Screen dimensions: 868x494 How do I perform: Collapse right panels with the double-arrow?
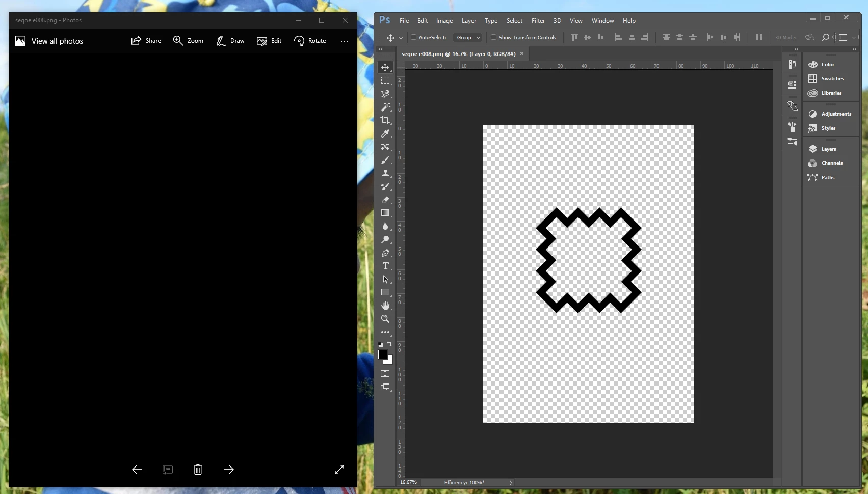pos(855,49)
